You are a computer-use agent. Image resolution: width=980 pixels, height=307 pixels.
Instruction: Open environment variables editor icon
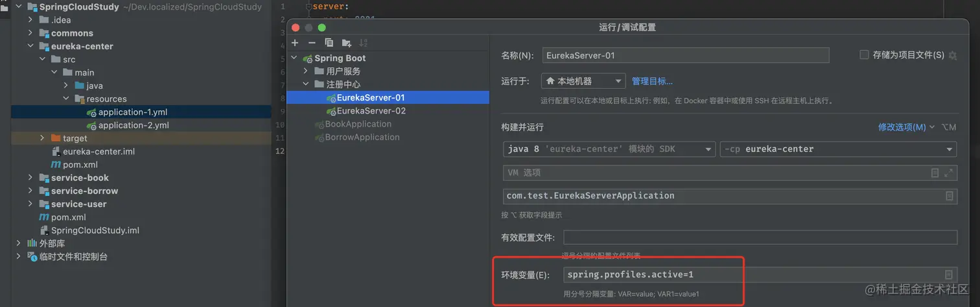pos(949,275)
